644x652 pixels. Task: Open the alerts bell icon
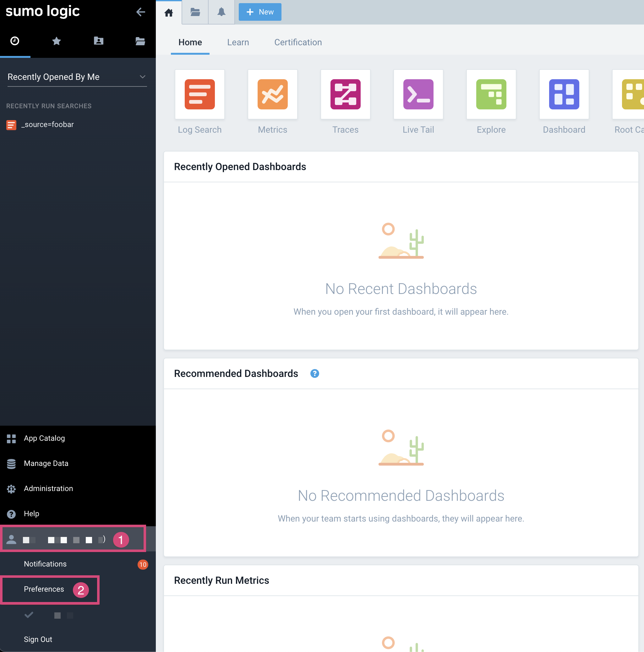pos(221,12)
